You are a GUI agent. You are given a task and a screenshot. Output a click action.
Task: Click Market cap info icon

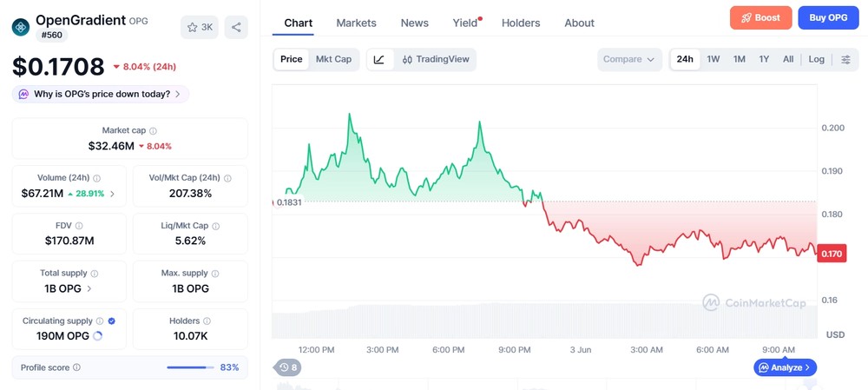coord(154,131)
